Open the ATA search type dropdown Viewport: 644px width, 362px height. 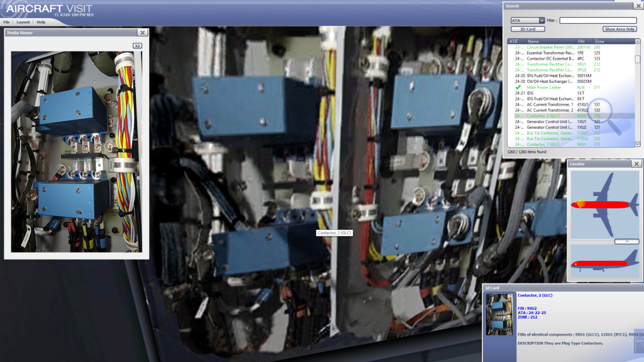coord(528,21)
